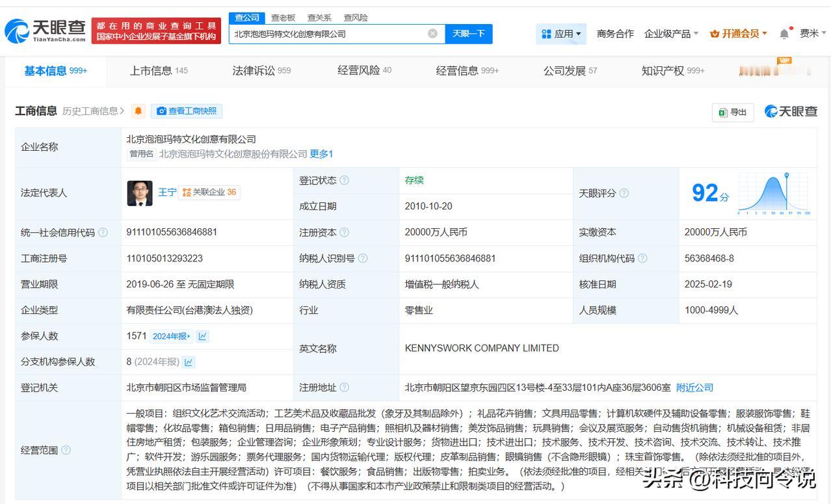Viewport: 831px width, 504px height.
Task: Click help icon next to 注册地址
Action: (344, 388)
